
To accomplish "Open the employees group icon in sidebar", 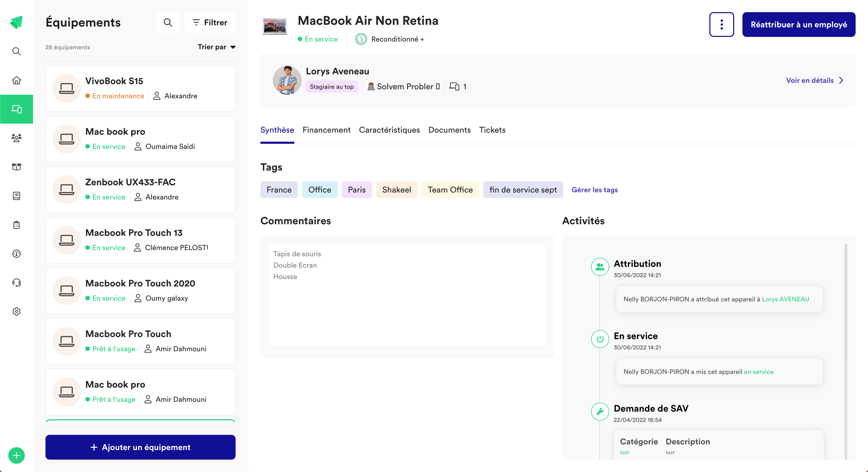I will (x=17, y=138).
